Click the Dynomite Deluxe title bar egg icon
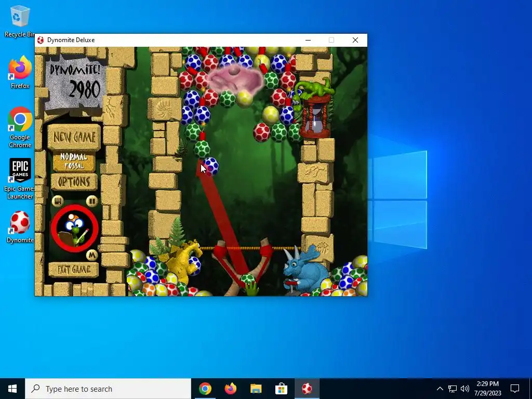The width and height of the screenshot is (532, 399). pos(41,40)
